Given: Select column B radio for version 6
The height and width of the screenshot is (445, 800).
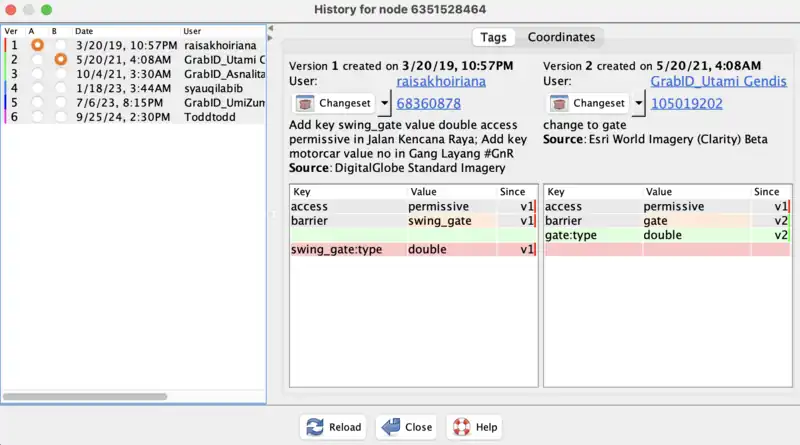Looking at the screenshot, I should pyautogui.click(x=61, y=116).
